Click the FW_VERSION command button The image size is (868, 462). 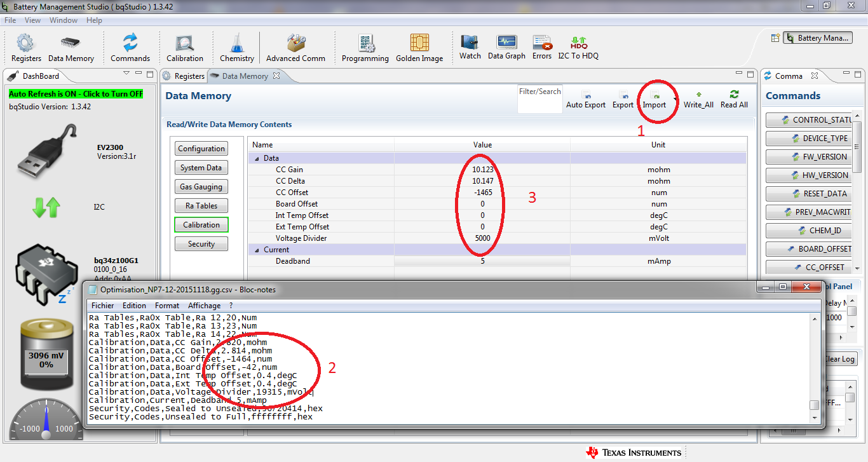[809, 156]
